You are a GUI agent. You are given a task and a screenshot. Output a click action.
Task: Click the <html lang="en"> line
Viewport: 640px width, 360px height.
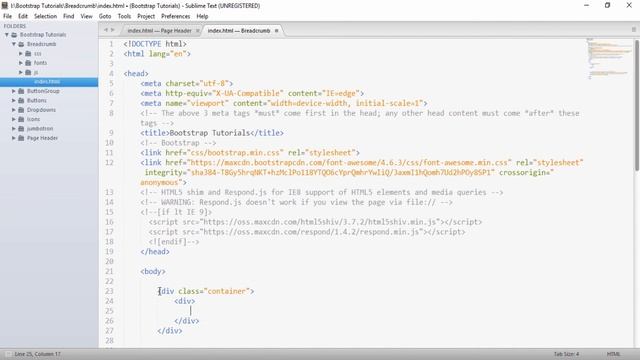(x=157, y=54)
